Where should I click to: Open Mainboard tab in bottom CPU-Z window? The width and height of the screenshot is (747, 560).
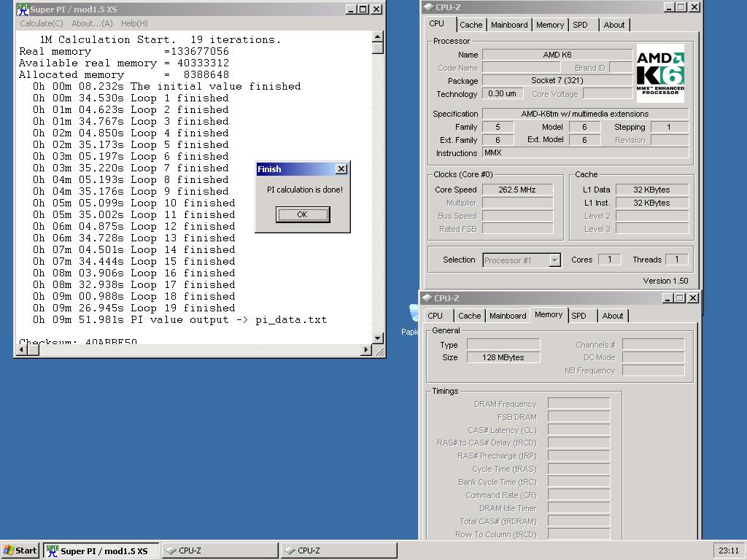tap(508, 316)
